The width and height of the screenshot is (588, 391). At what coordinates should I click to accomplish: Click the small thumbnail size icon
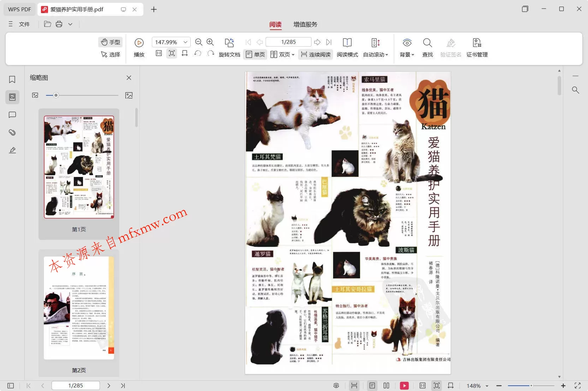coord(35,95)
